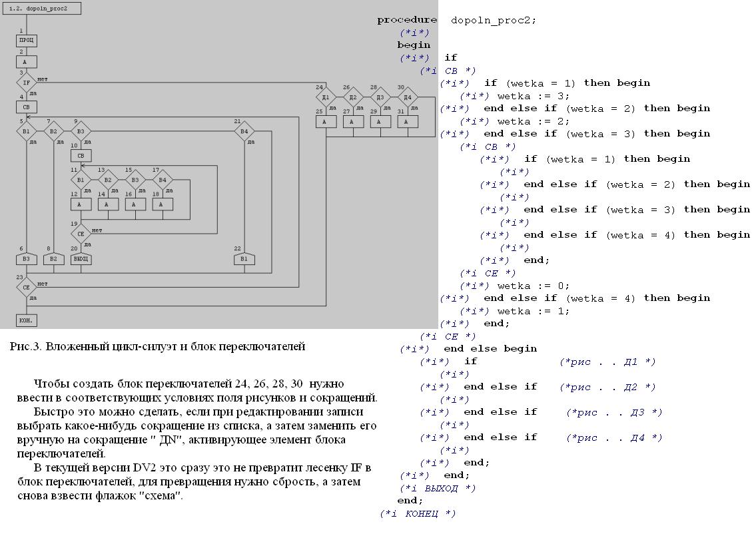Select the ВЫХД block numbered 20

pyautogui.click(x=81, y=259)
